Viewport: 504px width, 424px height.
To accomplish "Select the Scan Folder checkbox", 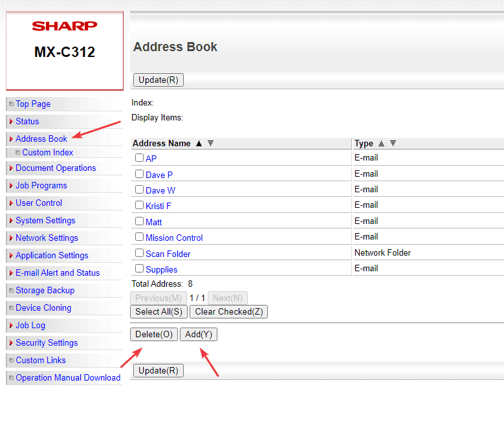I will (139, 253).
